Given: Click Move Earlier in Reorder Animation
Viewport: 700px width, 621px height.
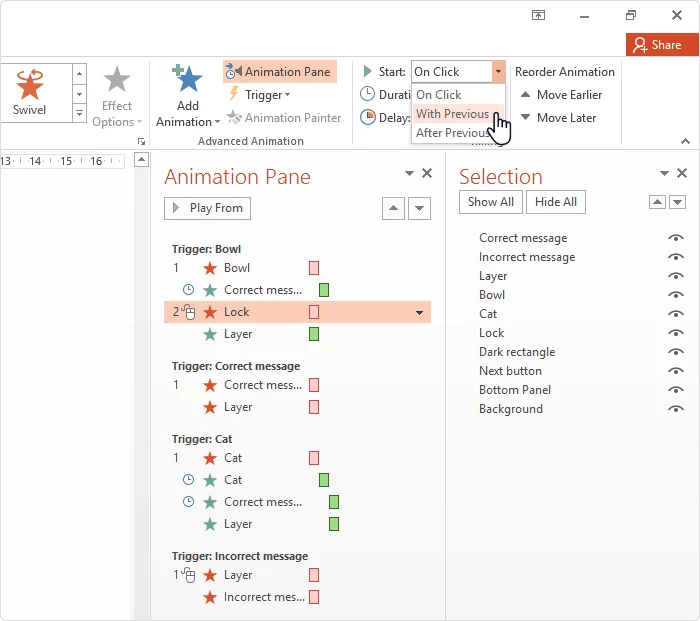Looking at the screenshot, I should pyautogui.click(x=561, y=95).
